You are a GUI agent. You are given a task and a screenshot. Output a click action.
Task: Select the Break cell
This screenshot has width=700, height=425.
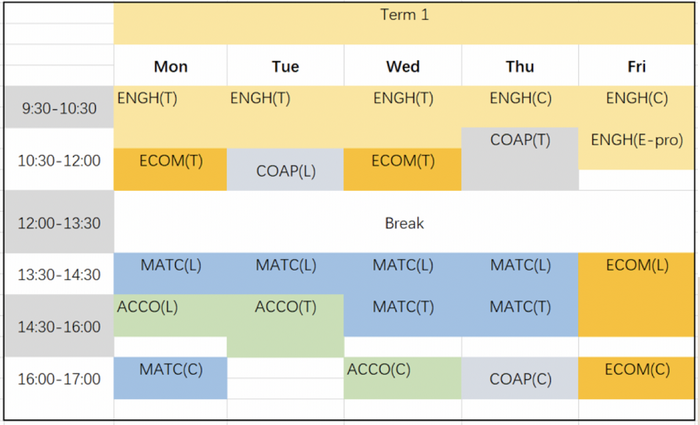click(x=404, y=222)
